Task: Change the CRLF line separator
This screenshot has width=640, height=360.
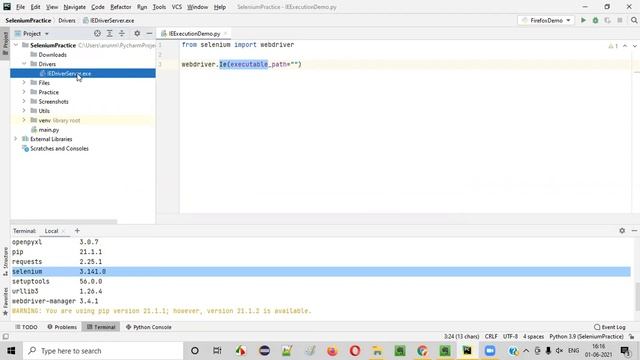Action: [491, 337]
